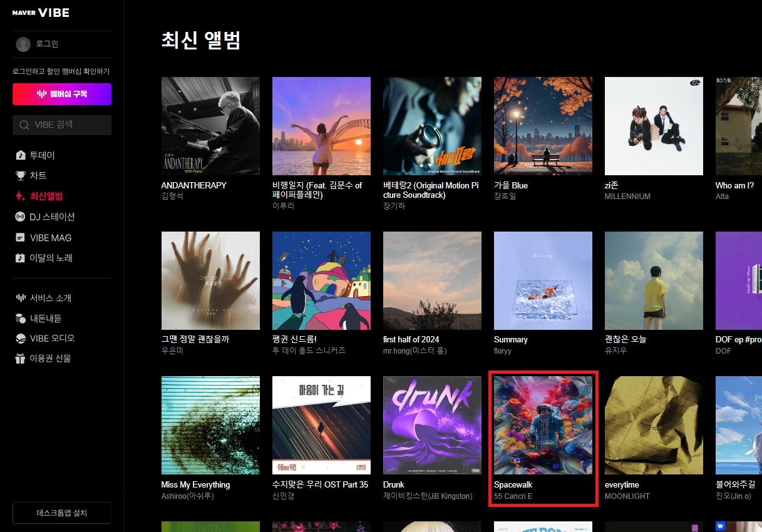The height and width of the screenshot is (532, 762).
Task: Click the VIBE MAG magazine icon
Action: click(x=21, y=238)
